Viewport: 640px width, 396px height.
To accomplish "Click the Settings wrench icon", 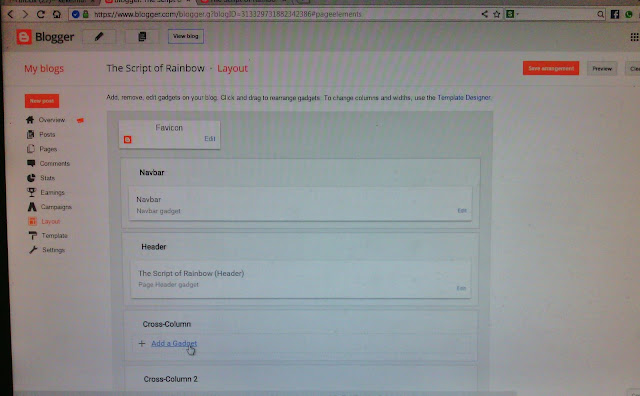I will (33, 250).
